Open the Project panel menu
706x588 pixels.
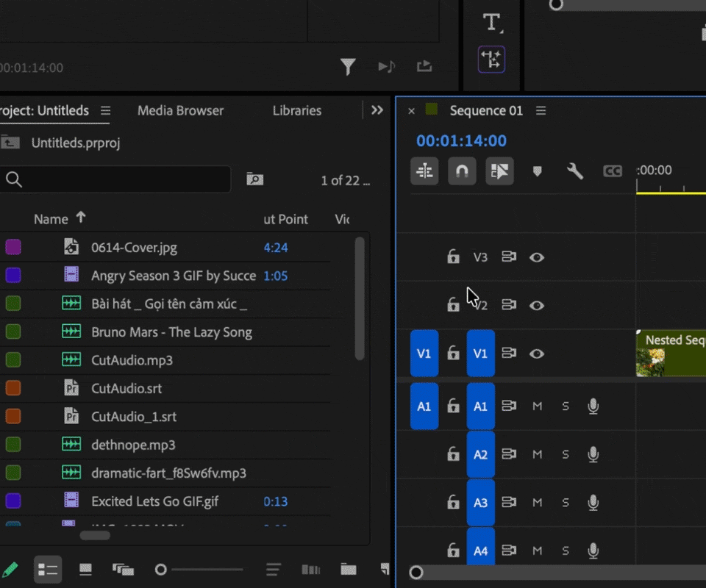coord(105,111)
